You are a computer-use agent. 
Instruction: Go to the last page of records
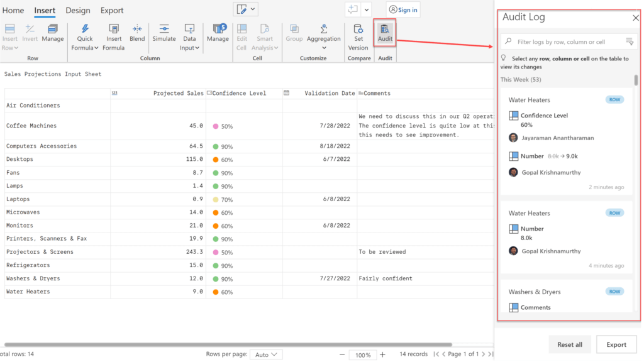tap(489, 354)
